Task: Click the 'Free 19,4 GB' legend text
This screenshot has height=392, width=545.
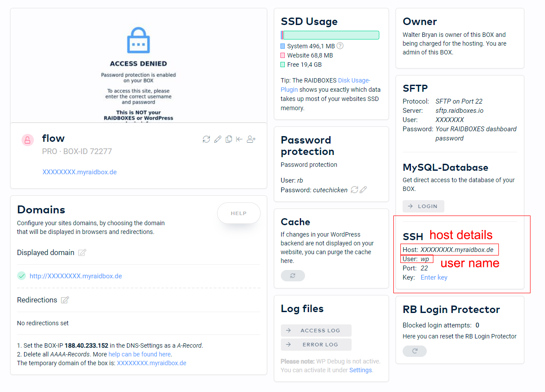Action: coord(305,65)
